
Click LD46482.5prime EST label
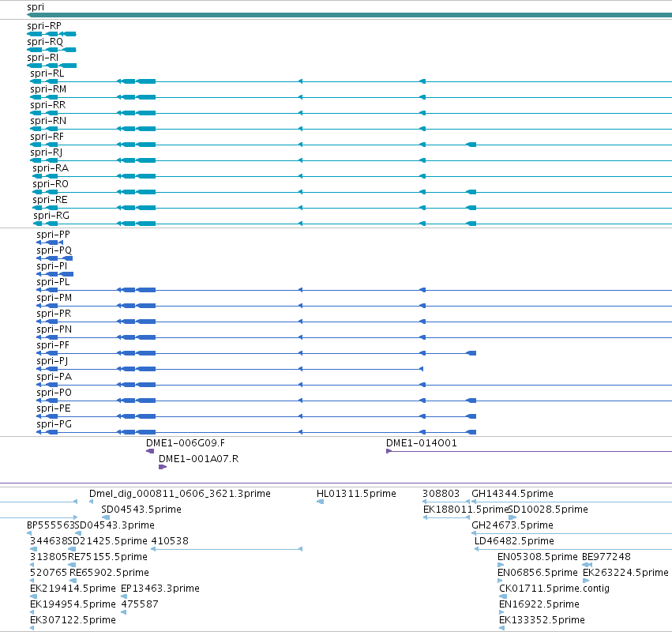(514, 541)
